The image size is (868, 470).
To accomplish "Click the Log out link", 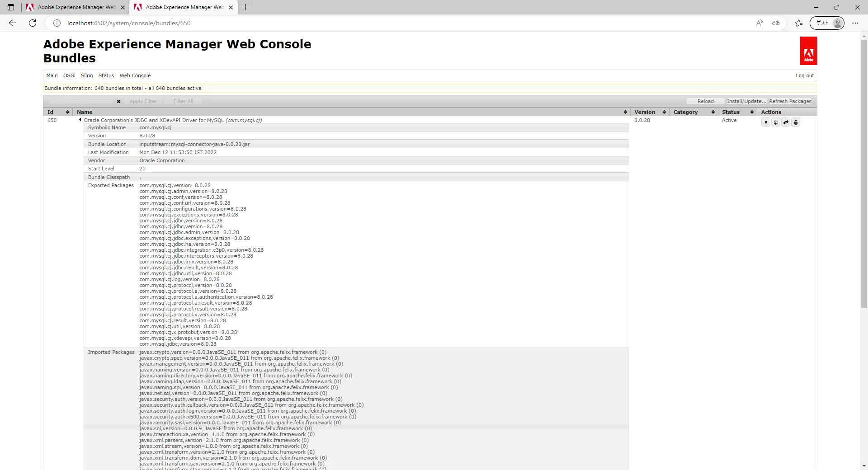I will point(805,75).
